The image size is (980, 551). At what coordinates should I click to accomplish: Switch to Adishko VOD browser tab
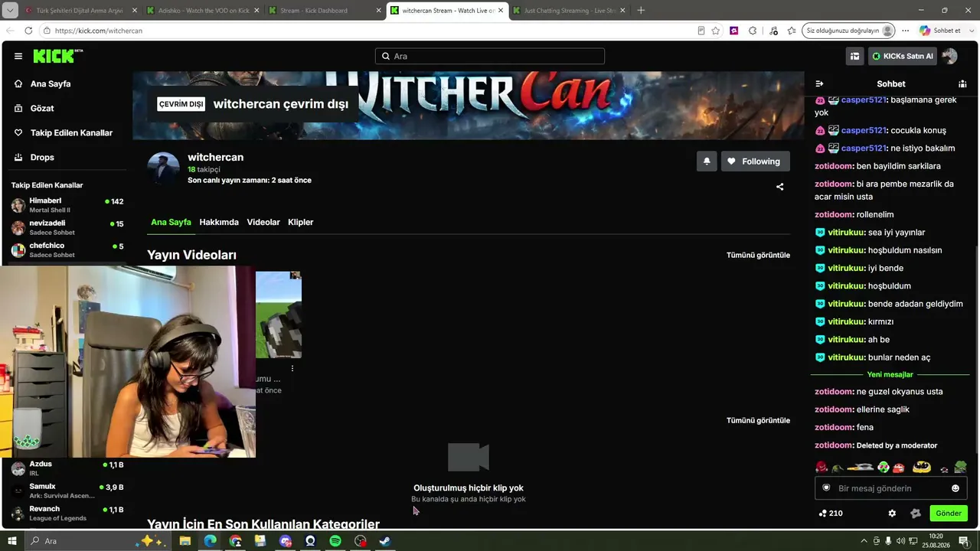(x=204, y=11)
